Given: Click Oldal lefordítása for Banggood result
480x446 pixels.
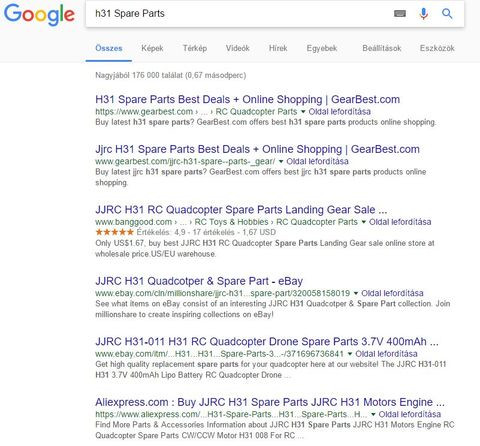Looking at the screenshot, I should 400,222.
